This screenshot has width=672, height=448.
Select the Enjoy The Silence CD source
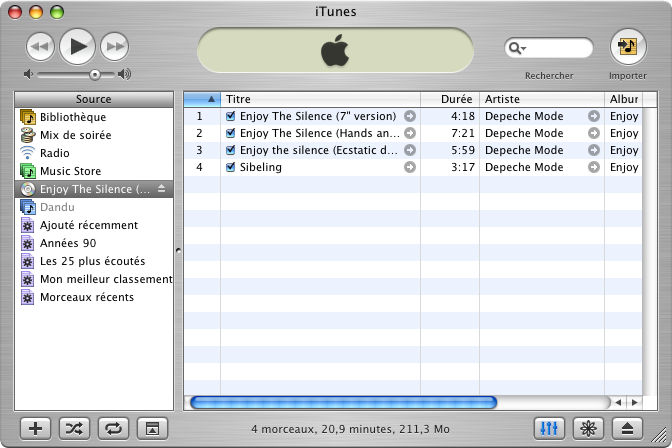pyautogui.click(x=94, y=189)
